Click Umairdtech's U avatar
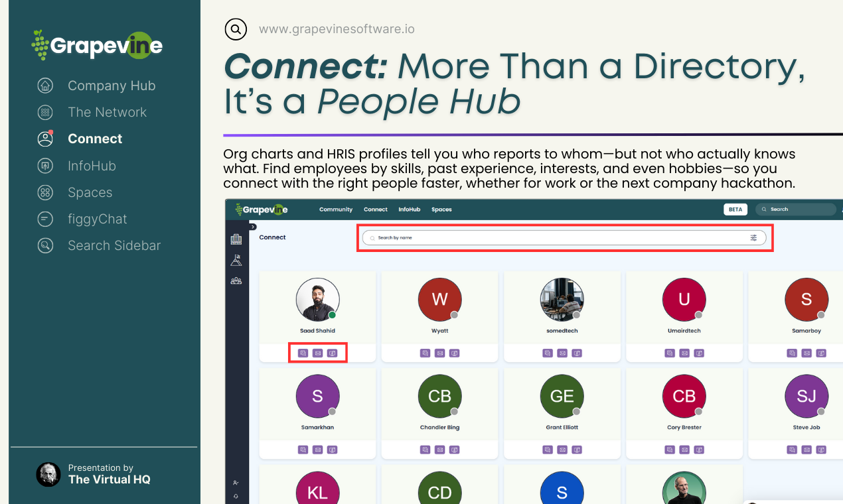Screen dimensions: 843x504 click(x=684, y=300)
